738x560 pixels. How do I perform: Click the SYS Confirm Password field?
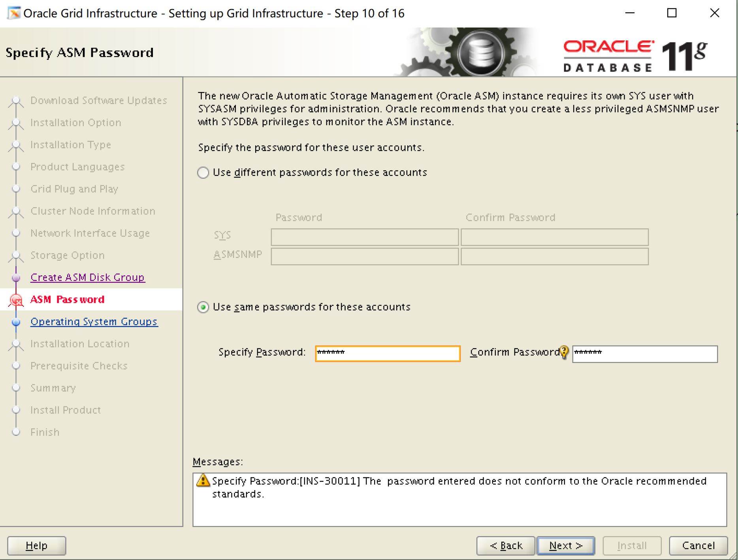click(555, 237)
